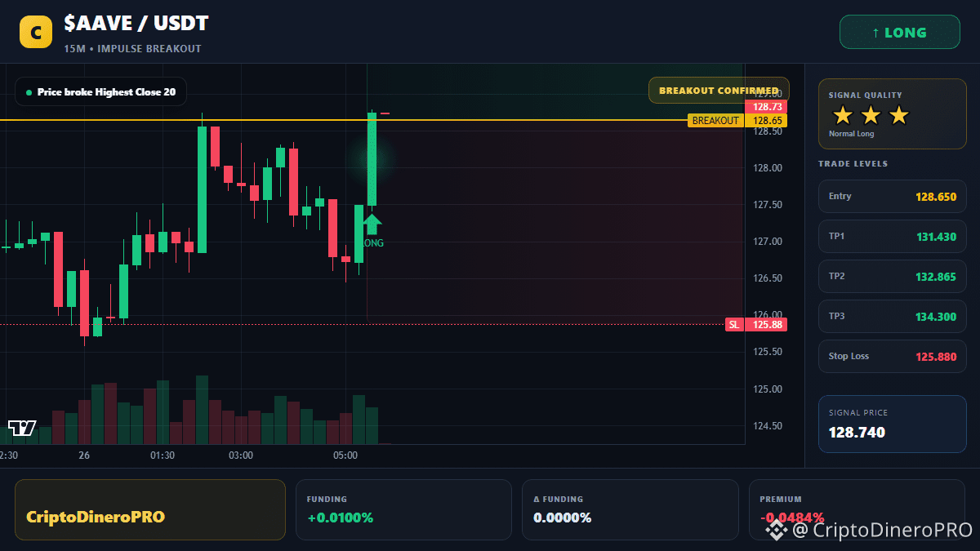Click the SL stop loss line tag

tap(734, 325)
